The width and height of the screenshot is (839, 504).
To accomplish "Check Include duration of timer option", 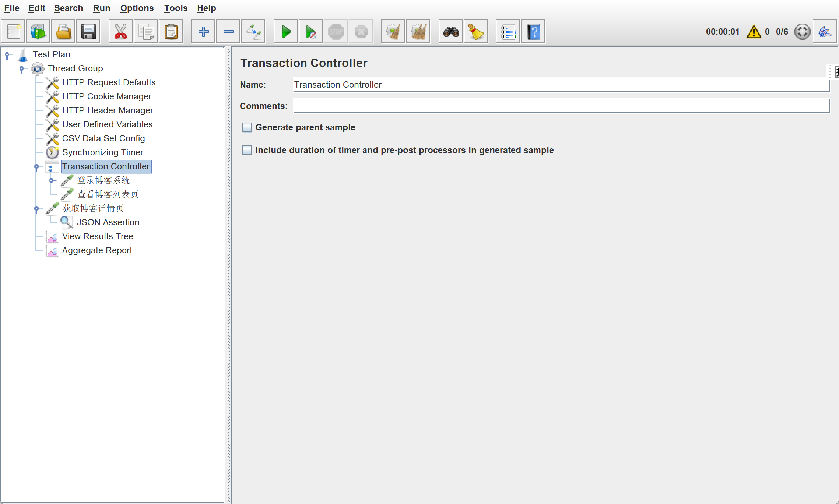I will click(x=247, y=150).
